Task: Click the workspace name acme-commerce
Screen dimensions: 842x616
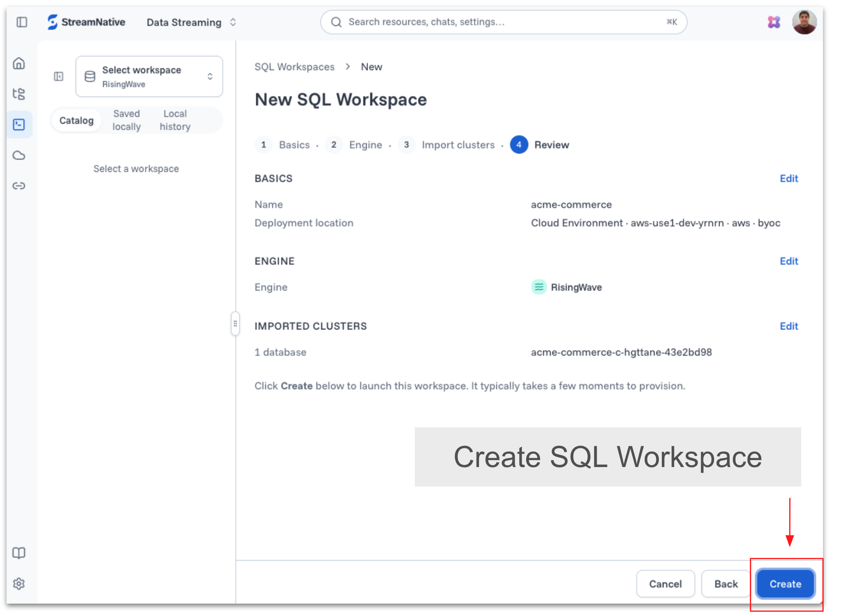Action: click(x=571, y=205)
